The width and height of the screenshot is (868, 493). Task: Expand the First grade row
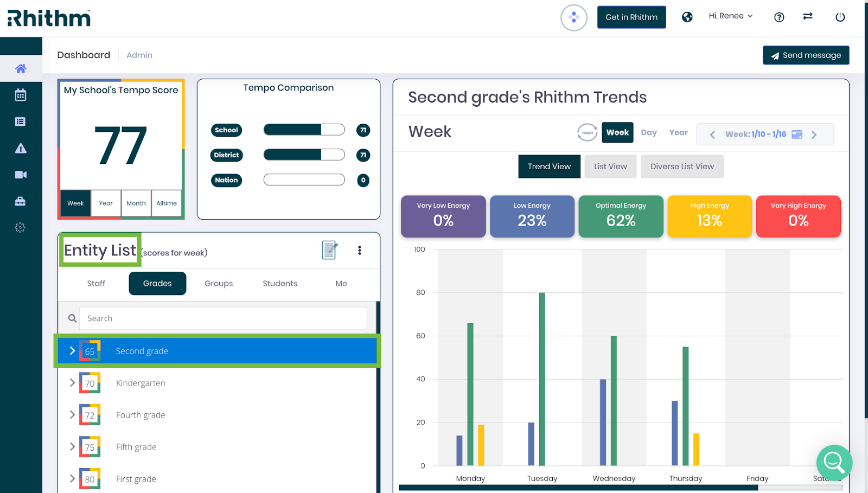coord(72,479)
